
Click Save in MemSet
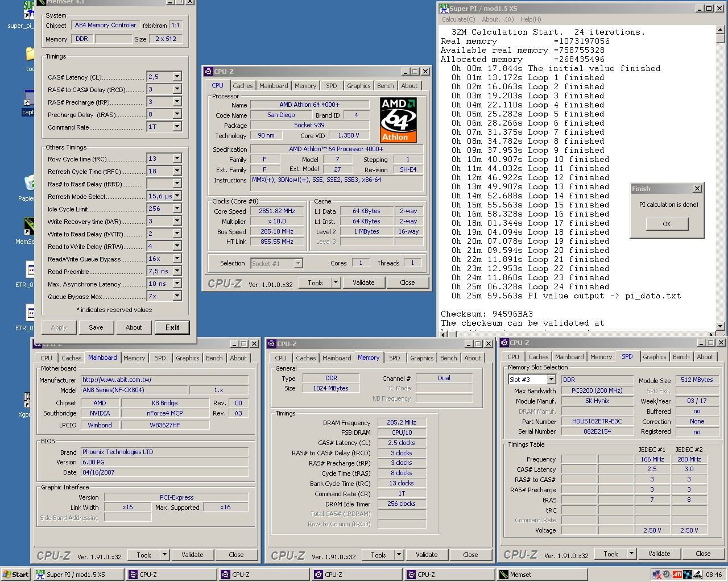pos(96,327)
